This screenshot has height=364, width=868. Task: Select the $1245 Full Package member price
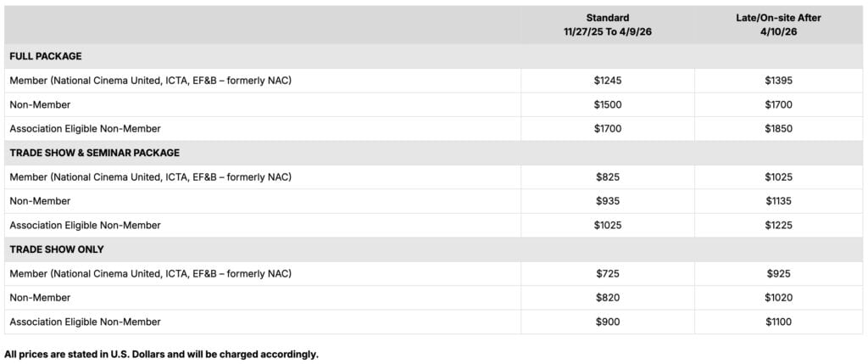607,81
